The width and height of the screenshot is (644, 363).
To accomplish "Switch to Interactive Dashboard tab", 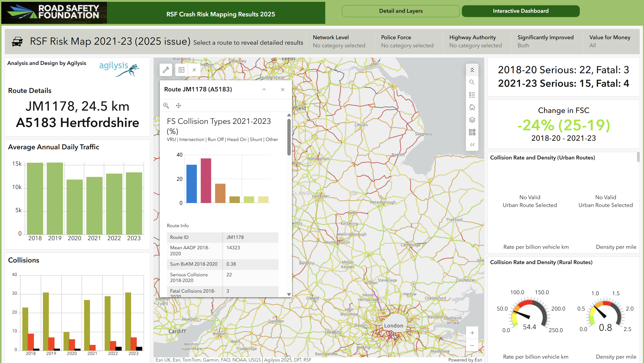I will click(520, 11).
